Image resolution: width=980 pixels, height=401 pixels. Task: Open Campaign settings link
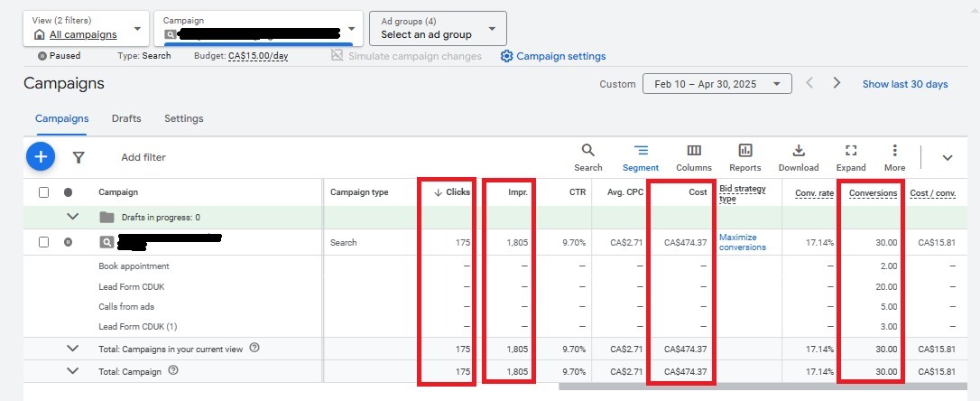553,56
